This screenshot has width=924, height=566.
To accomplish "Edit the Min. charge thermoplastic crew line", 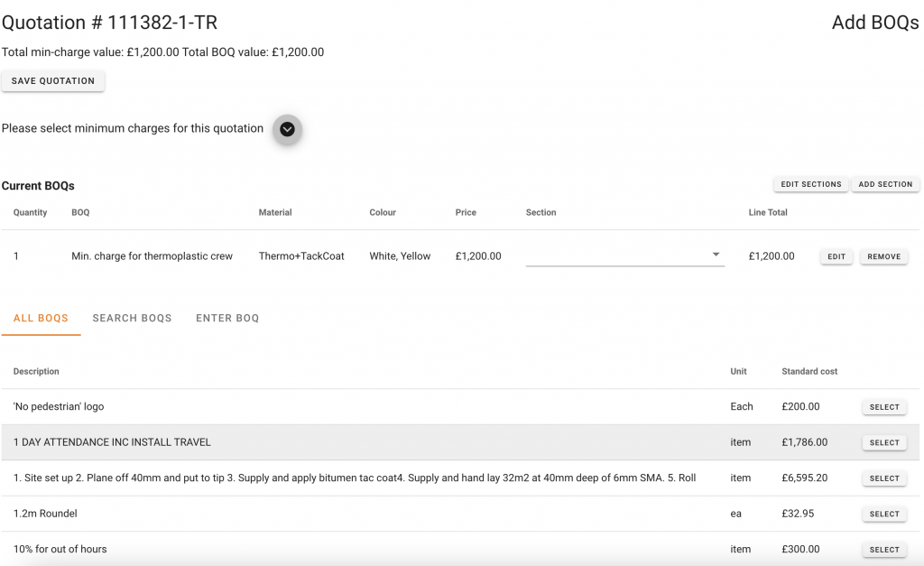I will [x=836, y=257].
